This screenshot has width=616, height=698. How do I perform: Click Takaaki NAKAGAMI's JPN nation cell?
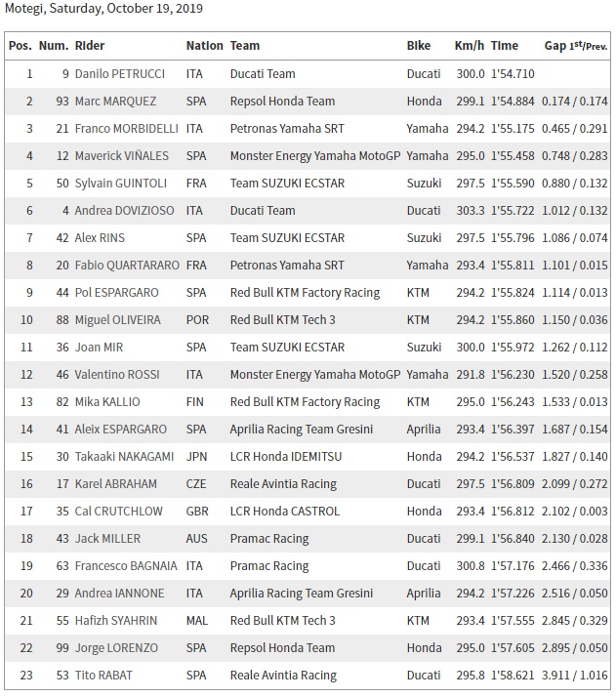198,457
